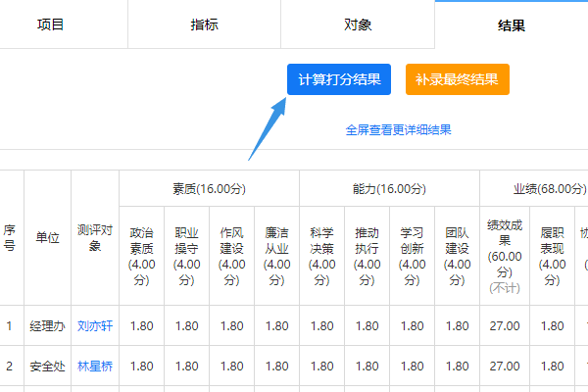Click the 团队建设 column header
Image resolution: width=588 pixels, height=392 pixels.
(x=457, y=256)
